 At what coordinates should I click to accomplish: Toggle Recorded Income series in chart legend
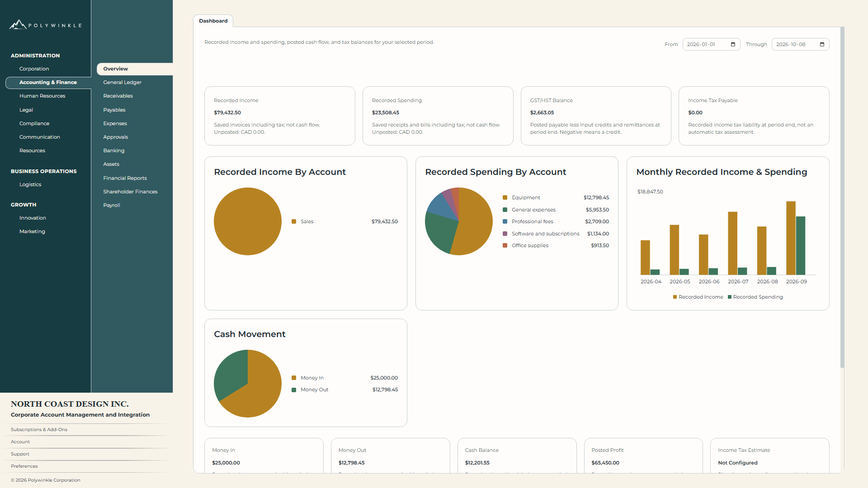pyautogui.click(x=698, y=297)
